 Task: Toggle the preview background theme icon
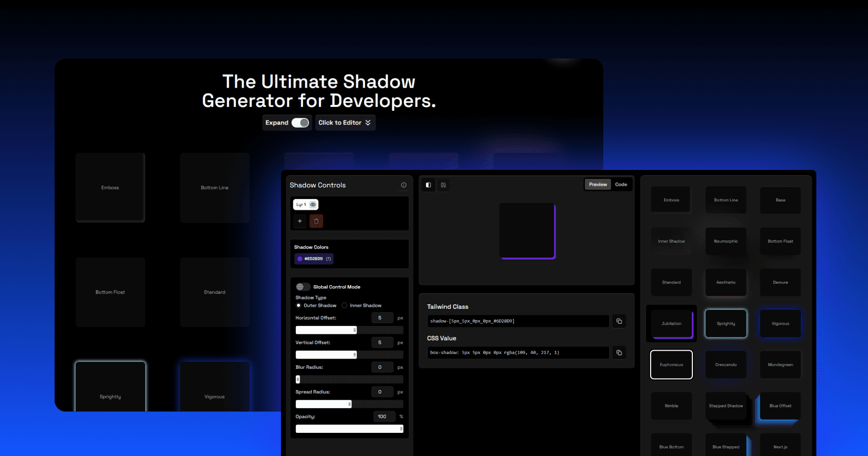(428, 185)
